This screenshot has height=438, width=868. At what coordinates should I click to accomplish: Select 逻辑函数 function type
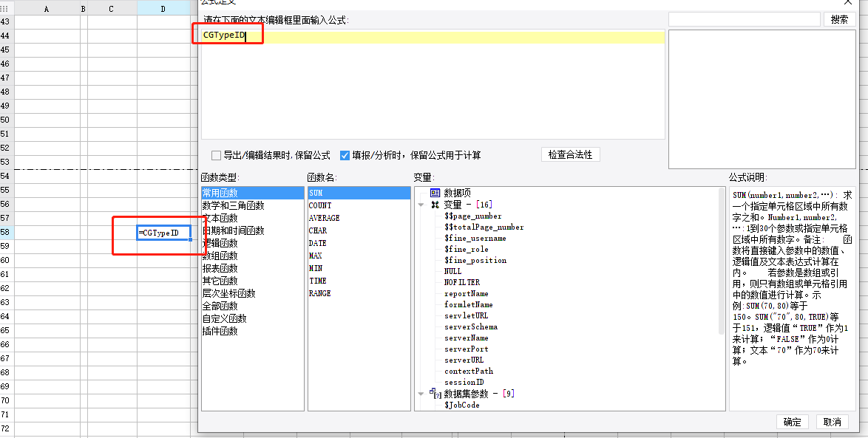pos(252,243)
